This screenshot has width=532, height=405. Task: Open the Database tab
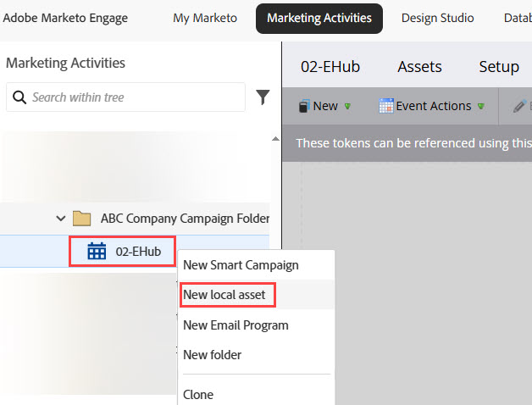518,18
